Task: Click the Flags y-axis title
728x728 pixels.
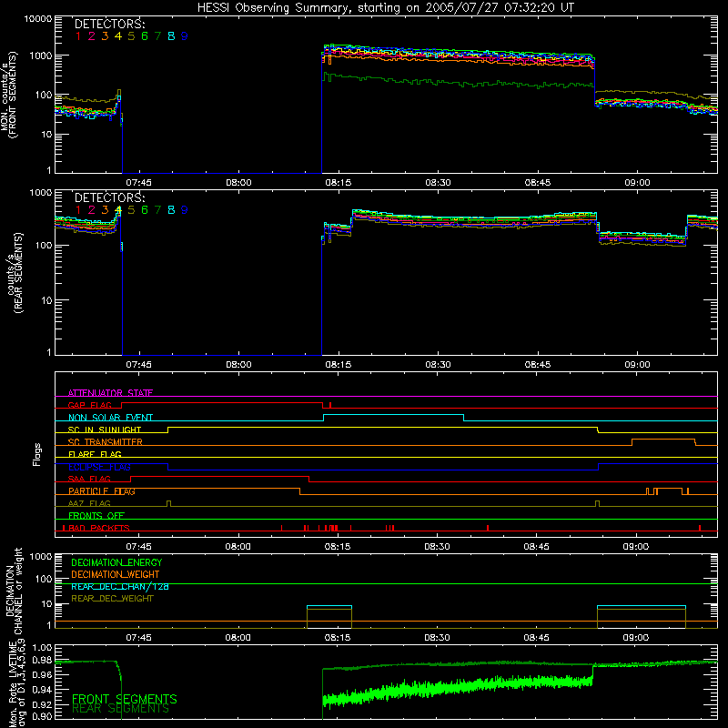Action: (36, 454)
